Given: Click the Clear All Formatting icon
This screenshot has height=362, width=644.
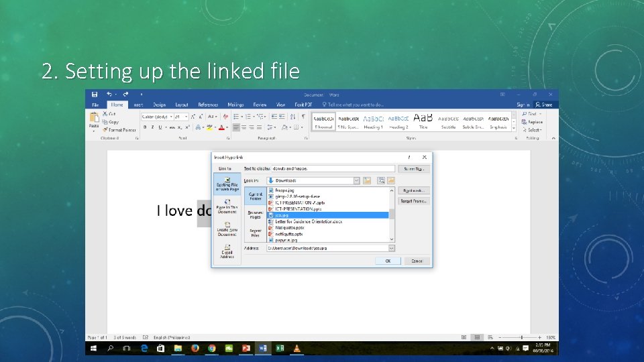Looking at the screenshot, I should click(225, 117).
